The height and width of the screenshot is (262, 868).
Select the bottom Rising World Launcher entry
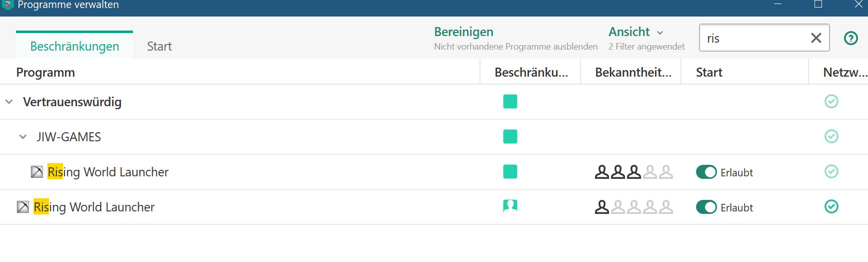(x=94, y=207)
